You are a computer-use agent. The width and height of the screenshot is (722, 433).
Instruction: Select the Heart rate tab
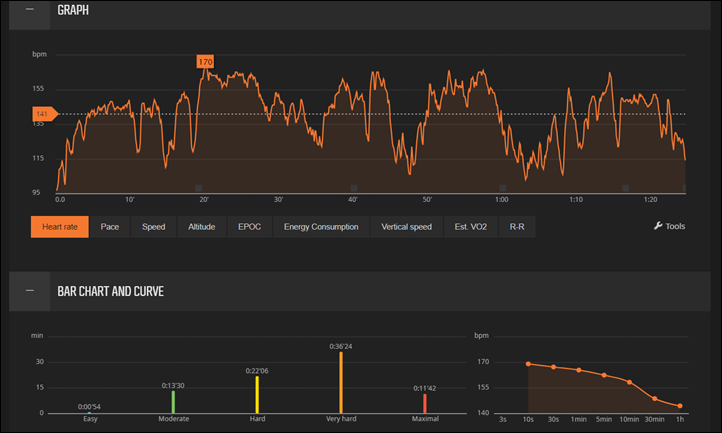60,227
